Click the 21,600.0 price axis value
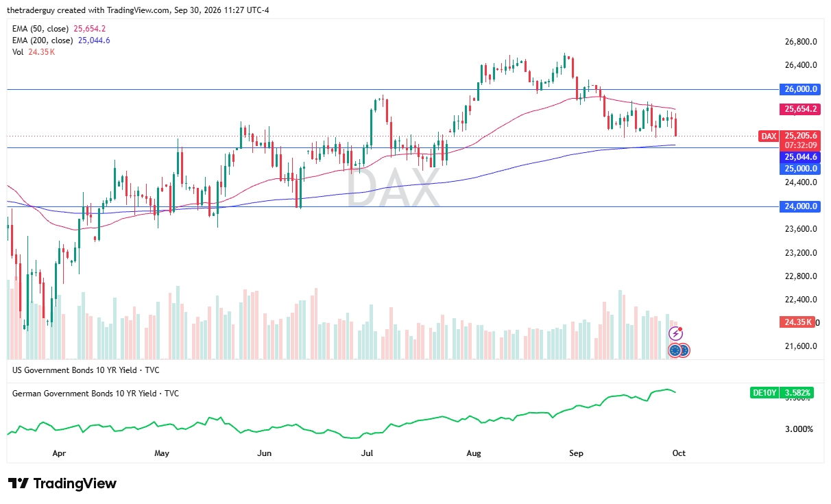831x504 pixels. tap(801, 346)
